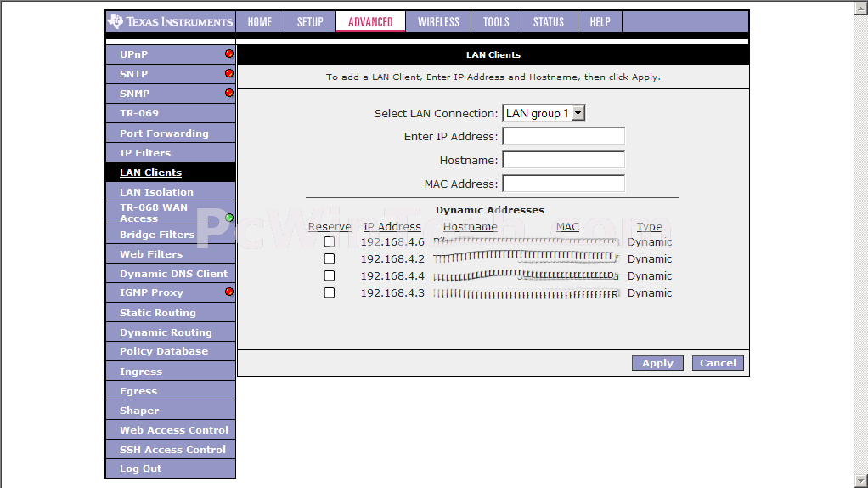Focus the MAC Address input field
This screenshot has height=488, width=868.
[564, 184]
